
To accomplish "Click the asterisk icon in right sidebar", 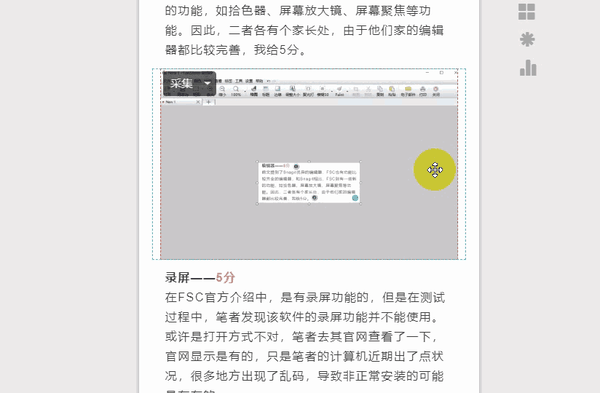I will [527, 39].
